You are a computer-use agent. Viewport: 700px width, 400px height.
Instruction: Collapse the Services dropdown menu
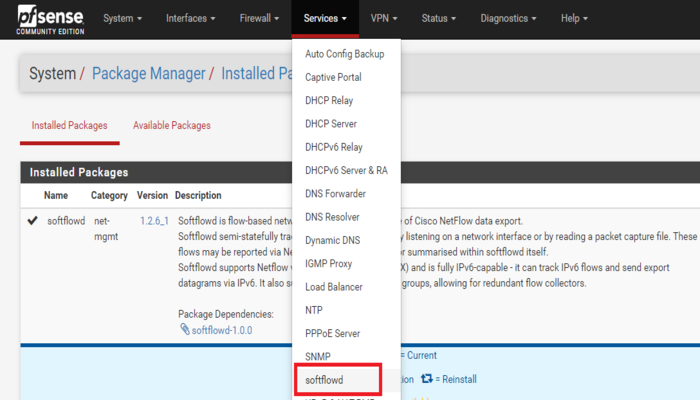pyautogui.click(x=325, y=18)
